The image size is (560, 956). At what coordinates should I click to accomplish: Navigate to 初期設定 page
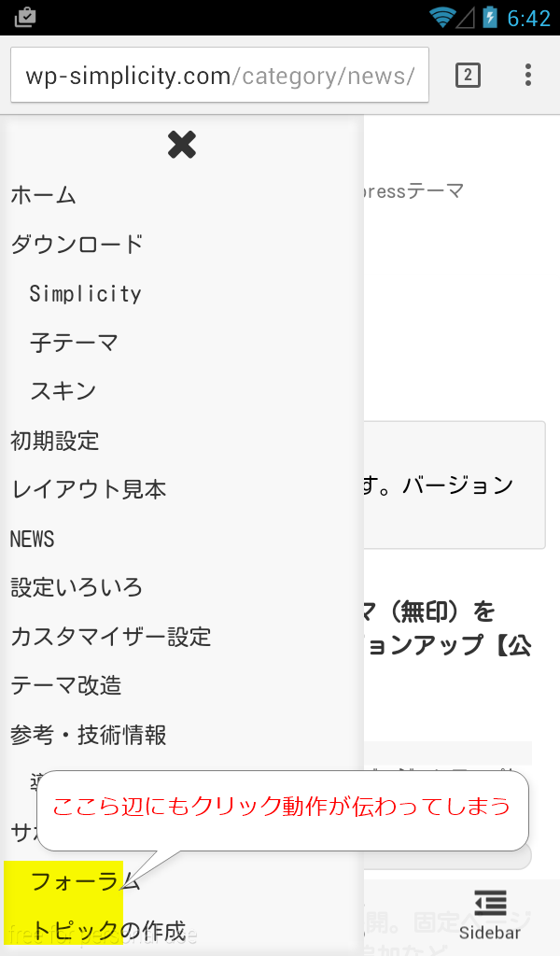tap(55, 441)
